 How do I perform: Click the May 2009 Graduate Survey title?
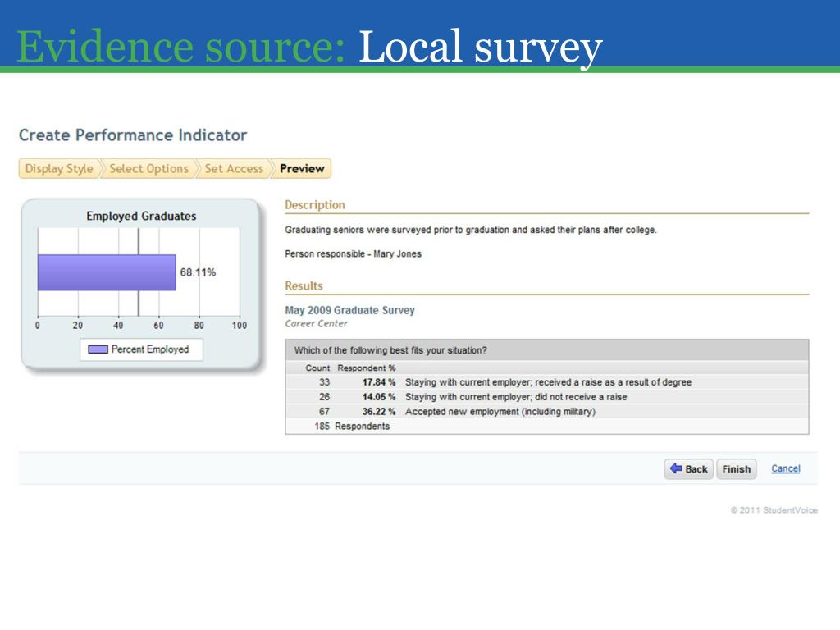pyautogui.click(x=349, y=310)
